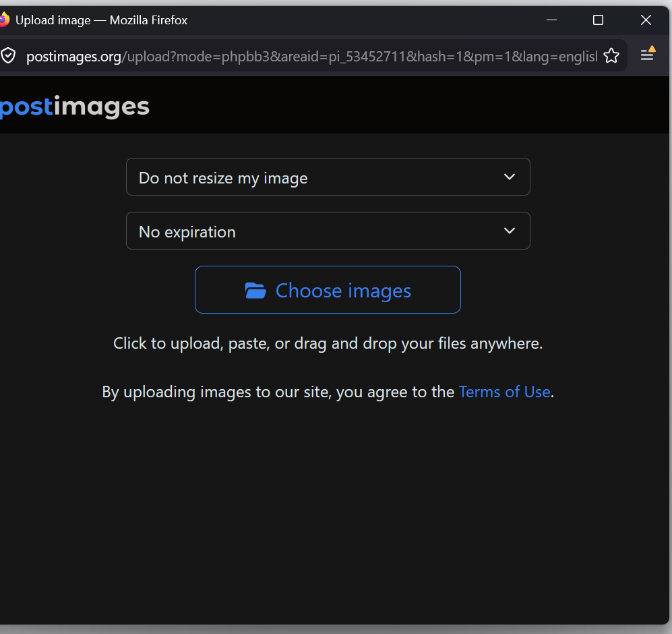672x634 pixels.
Task: Minimize the Firefox window
Action: pyautogui.click(x=551, y=20)
